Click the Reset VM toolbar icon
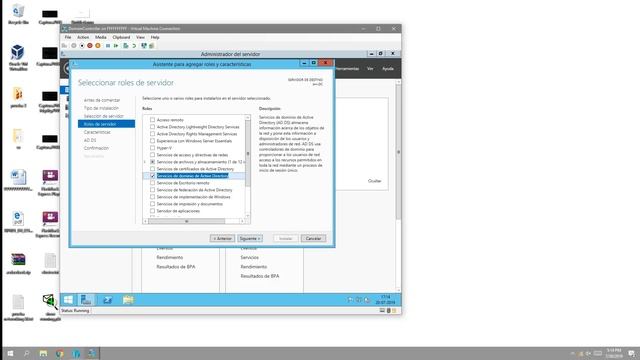640x360 pixels. 116,46
